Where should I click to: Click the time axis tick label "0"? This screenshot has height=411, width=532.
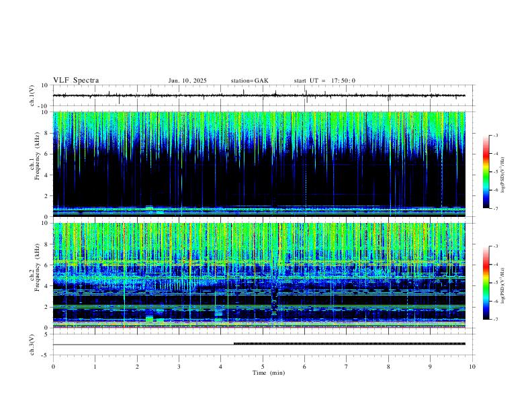click(x=53, y=367)
